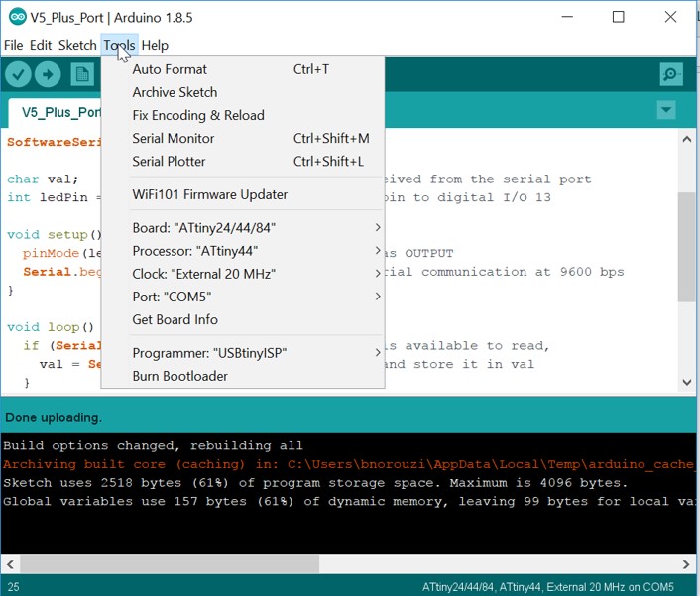
Task: Expand the Port submenu arrow
Action: click(x=378, y=297)
